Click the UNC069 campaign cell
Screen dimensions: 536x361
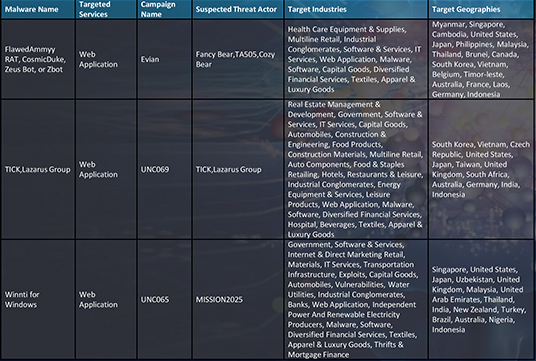pos(165,169)
